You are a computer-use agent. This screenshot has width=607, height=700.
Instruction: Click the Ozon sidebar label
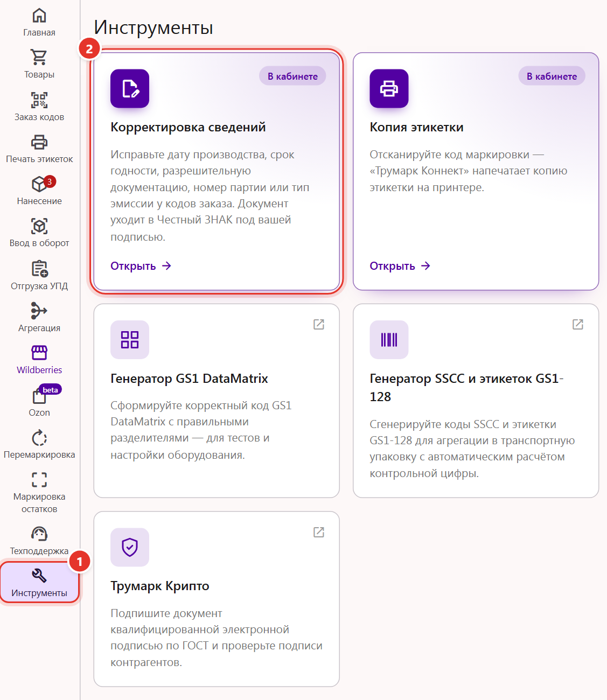coord(39,412)
